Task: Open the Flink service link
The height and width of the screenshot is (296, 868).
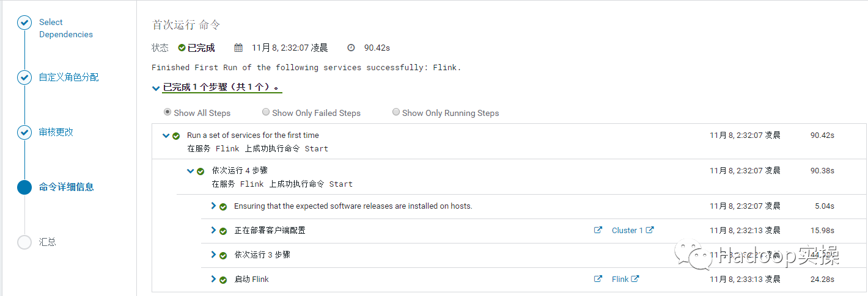Action: 620,279
